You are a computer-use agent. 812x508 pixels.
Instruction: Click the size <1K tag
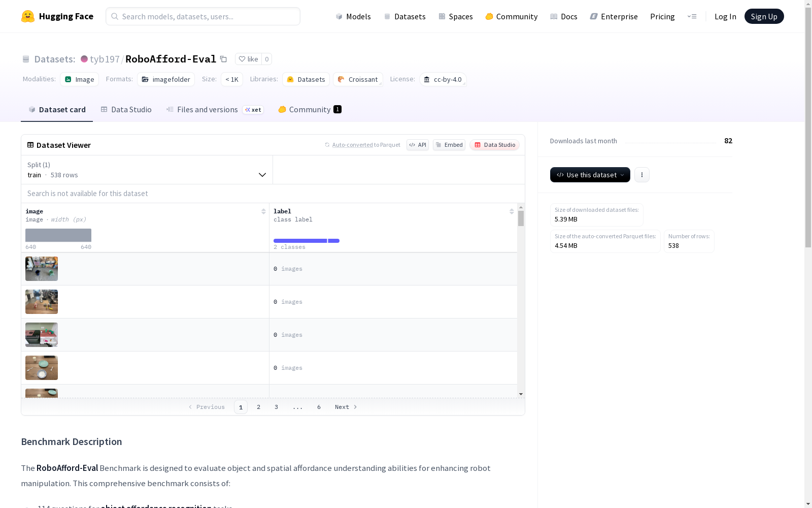232,79
